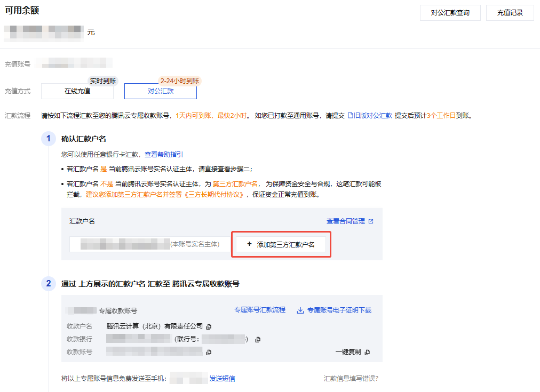The width and height of the screenshot is (540, 392).
Task: Click the 2-24小时到账 badge
Action: 180,81
